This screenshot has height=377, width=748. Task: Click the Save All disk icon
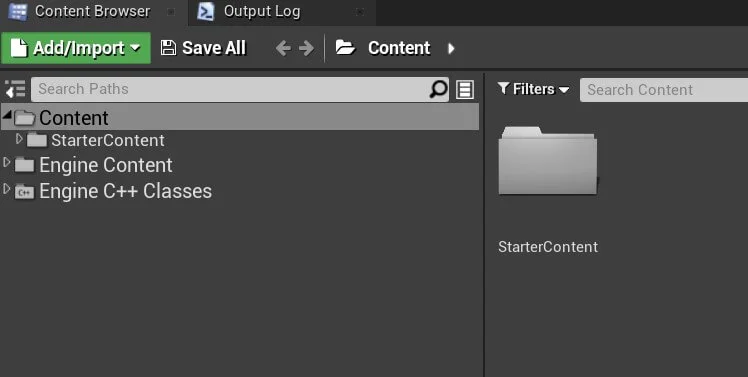point(168,48)
